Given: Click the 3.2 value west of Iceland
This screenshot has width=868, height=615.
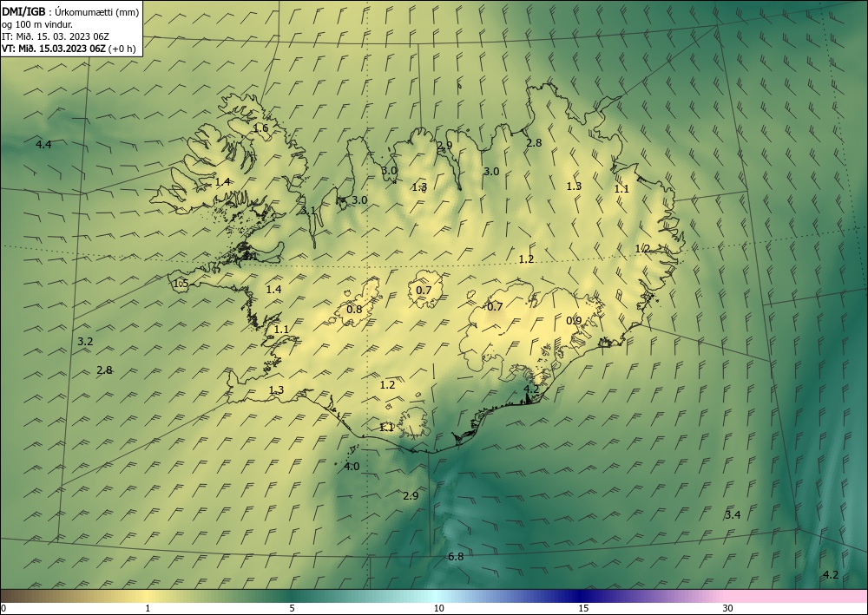Looking at the screenshot, I should pyautogui.click(x=85, y=342).
